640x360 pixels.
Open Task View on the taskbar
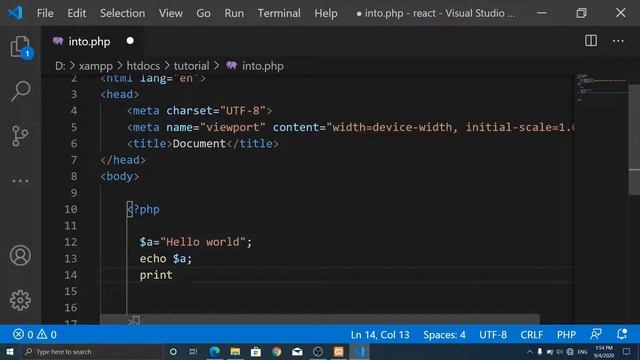(193, 351)
